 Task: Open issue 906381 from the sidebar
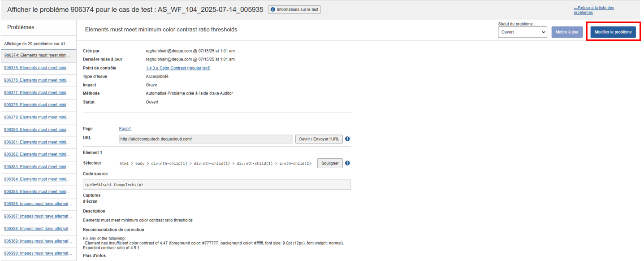point(37,142)
